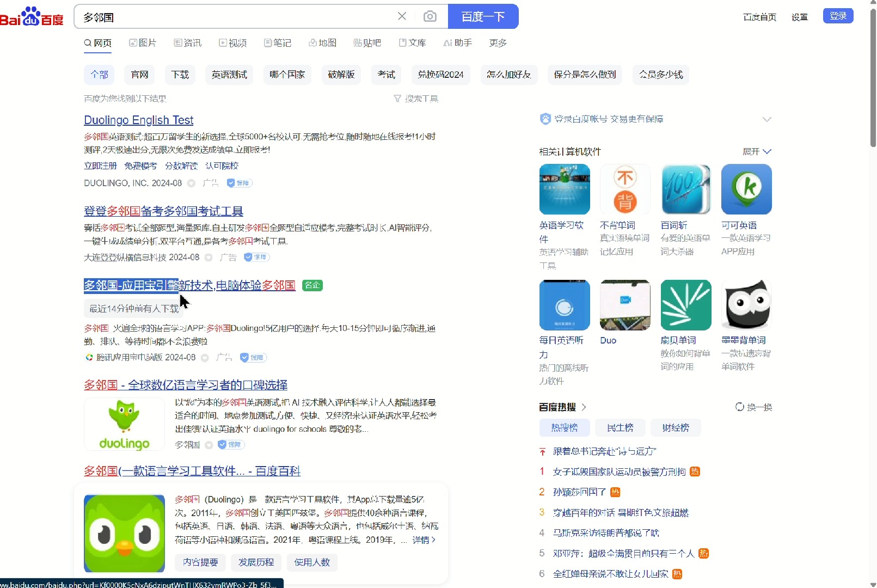Click the 发展历程 button
877x588 pixels.
(x=256, y=562)
